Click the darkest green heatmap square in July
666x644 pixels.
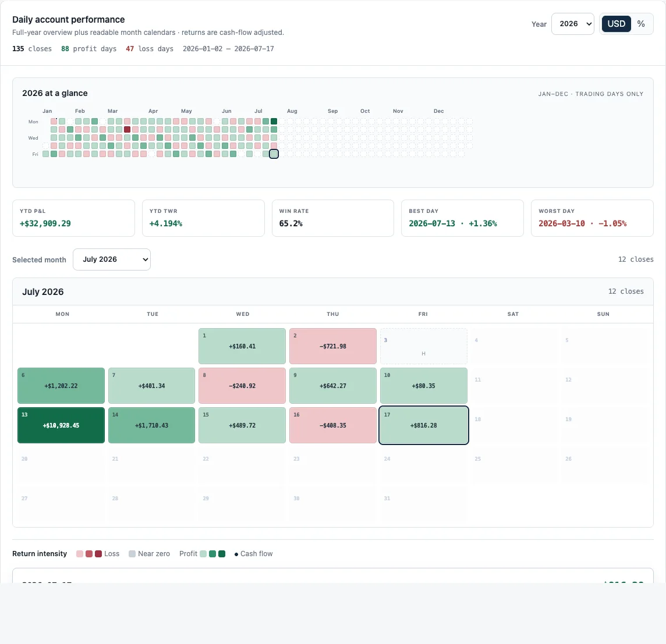274,122
